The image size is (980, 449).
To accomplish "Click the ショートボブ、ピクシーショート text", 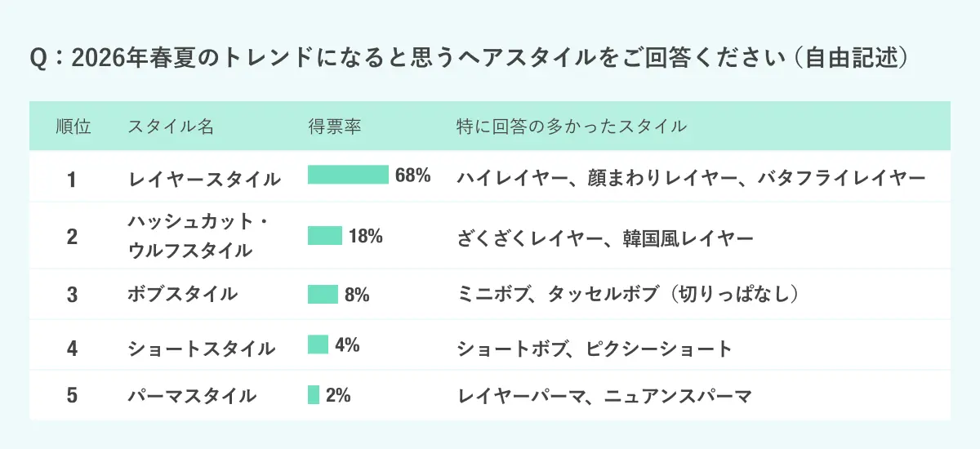I will 595,349.
